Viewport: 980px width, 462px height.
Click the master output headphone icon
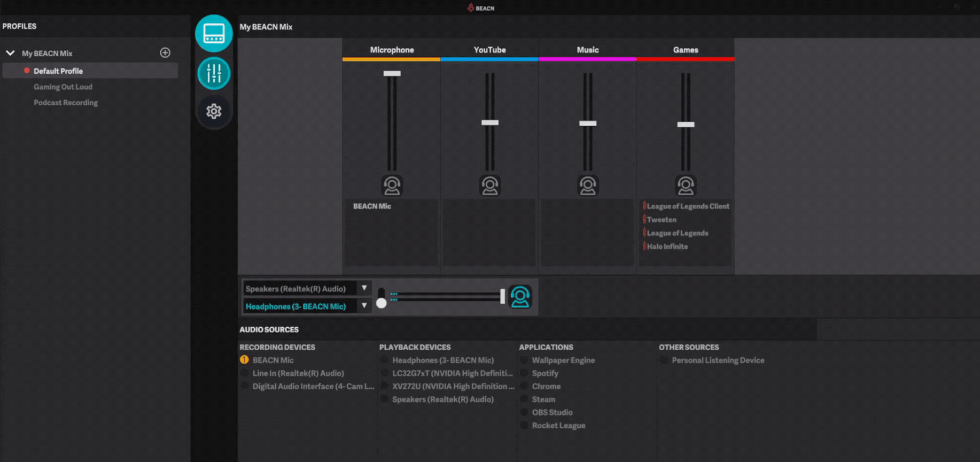tap(520, 297)
